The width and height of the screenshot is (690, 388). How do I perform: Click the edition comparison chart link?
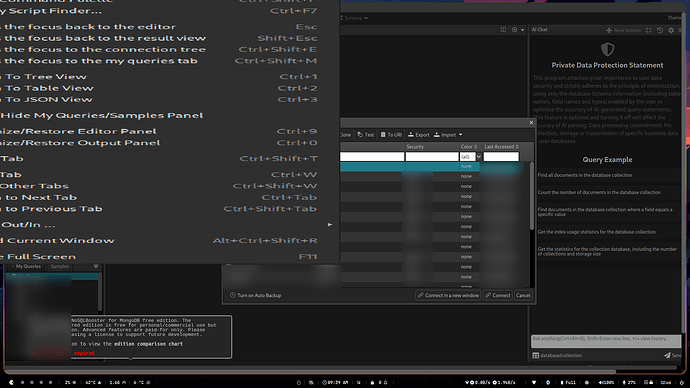point(148,344)
